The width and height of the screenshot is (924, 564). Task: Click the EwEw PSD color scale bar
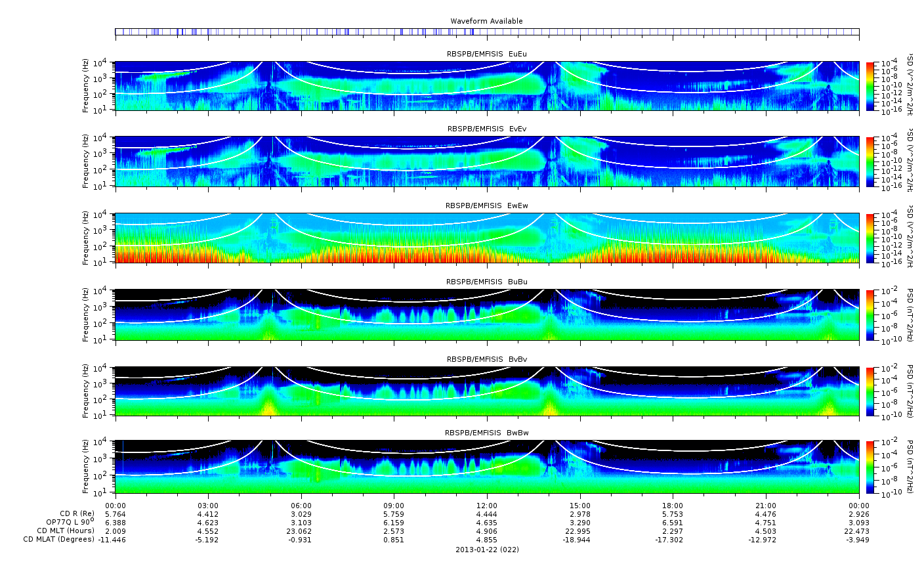pos(870,238)
